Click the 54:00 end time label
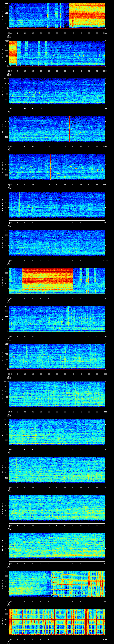114x644 pixels. (x=105, y=33)
